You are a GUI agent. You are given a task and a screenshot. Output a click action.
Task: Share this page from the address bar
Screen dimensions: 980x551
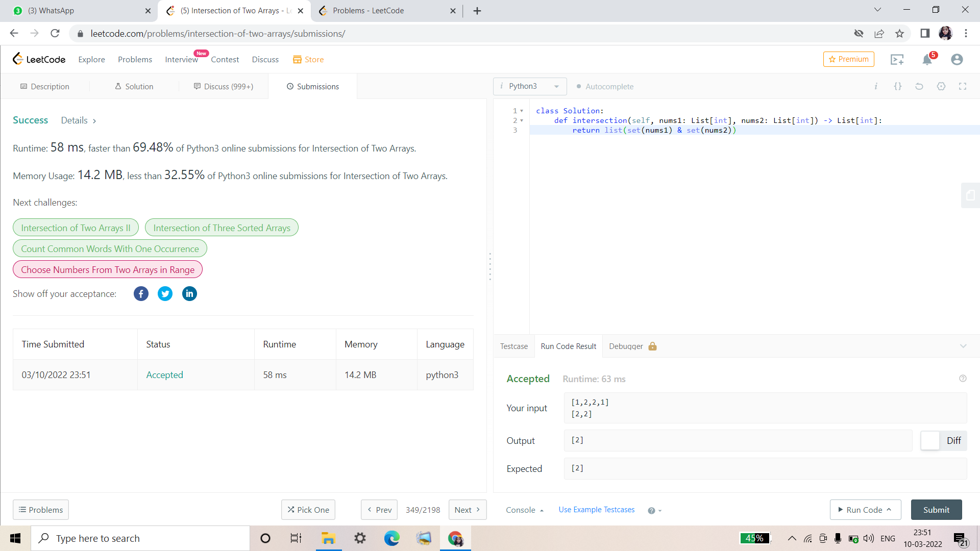879,34
